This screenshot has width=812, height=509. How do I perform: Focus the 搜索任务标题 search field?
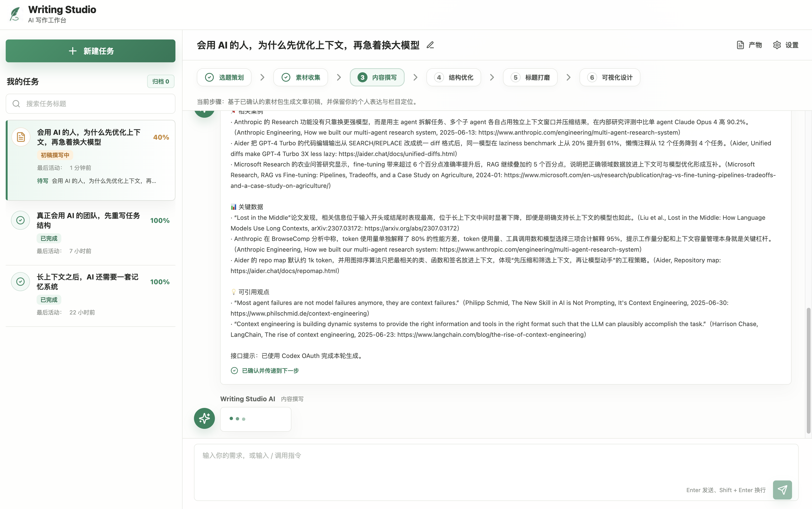[x=91, y=104]
